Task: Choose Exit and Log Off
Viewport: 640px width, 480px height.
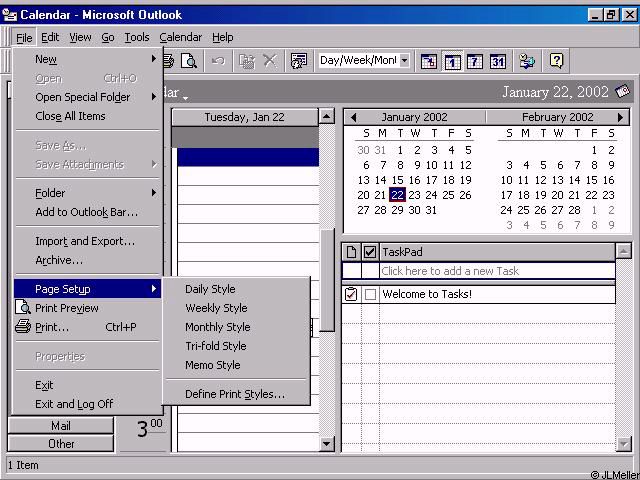Action: click(x=87, y=404)
